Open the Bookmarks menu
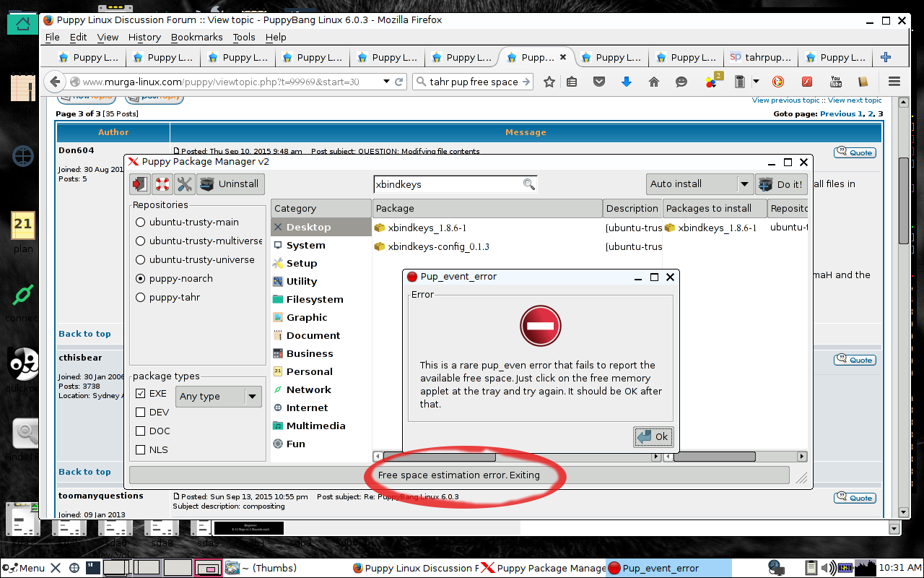The height and width of the screenshot is (578, 924). [197, 37]
